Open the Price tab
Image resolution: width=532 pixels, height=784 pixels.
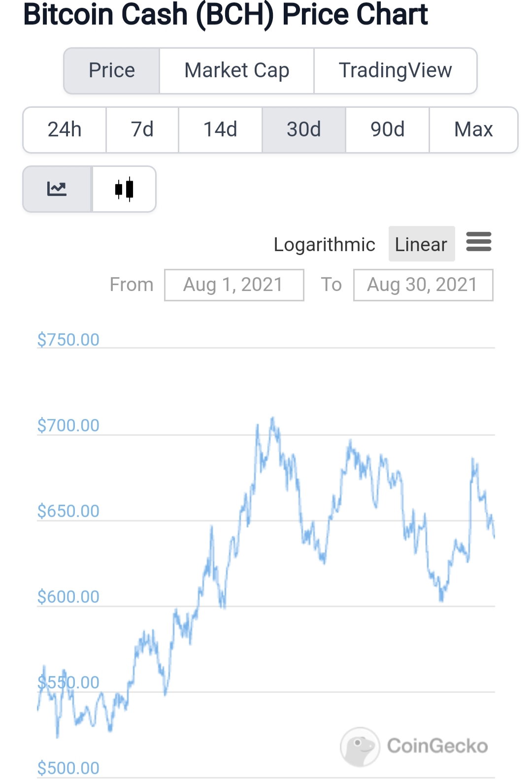112,70
